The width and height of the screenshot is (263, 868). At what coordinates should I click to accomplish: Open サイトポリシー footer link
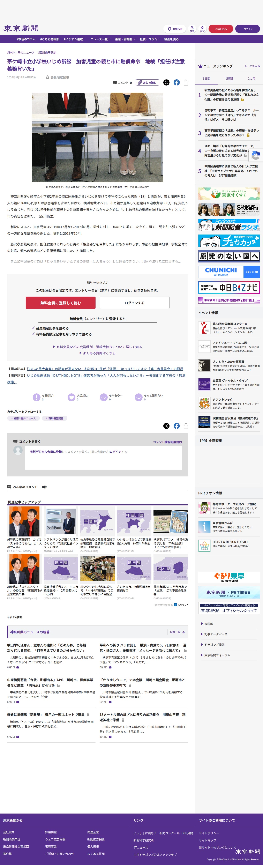click(x=209, y=833)
